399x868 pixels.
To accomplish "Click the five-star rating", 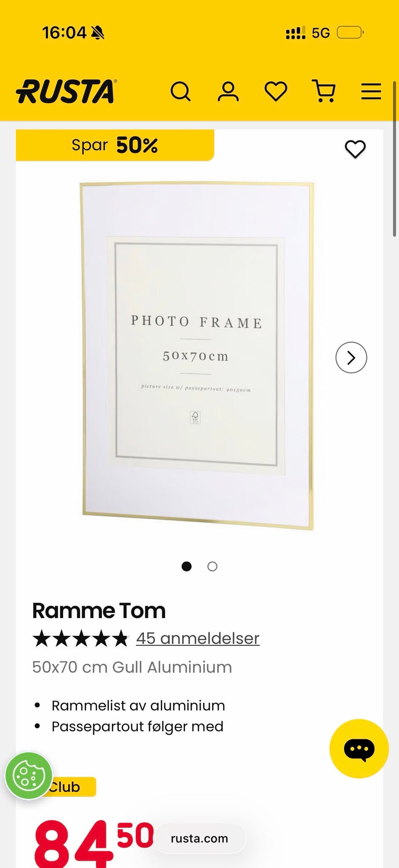I will (x=81, y=638).
